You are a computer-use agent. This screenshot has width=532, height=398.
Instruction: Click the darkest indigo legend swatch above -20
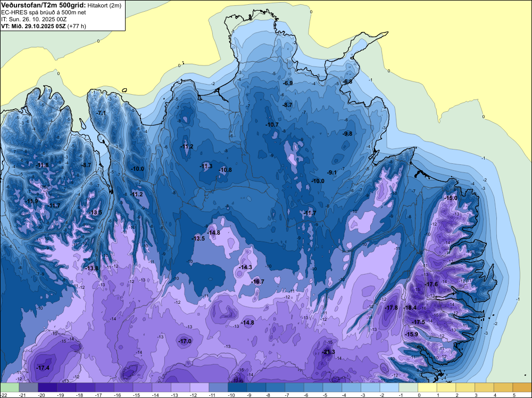coord(47,387)
